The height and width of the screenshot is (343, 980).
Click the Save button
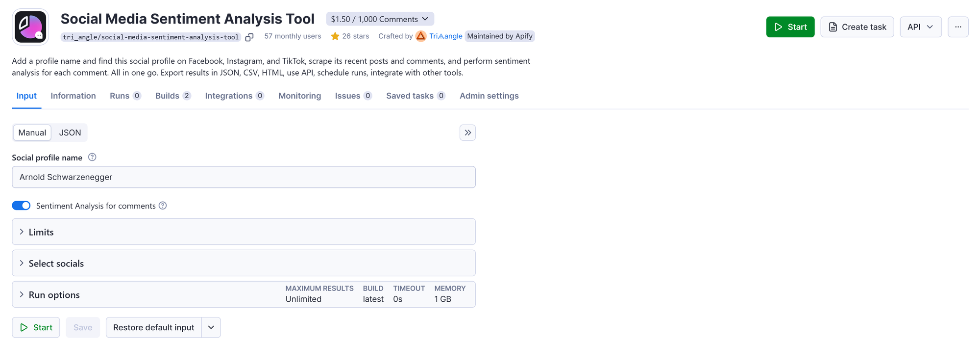click(x=83, y=327)
